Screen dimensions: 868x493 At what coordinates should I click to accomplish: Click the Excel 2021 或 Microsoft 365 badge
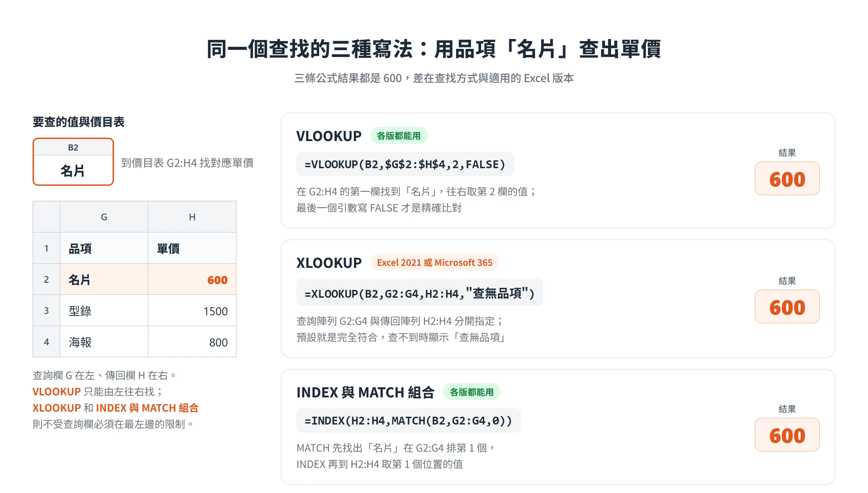tap(435, 262)
